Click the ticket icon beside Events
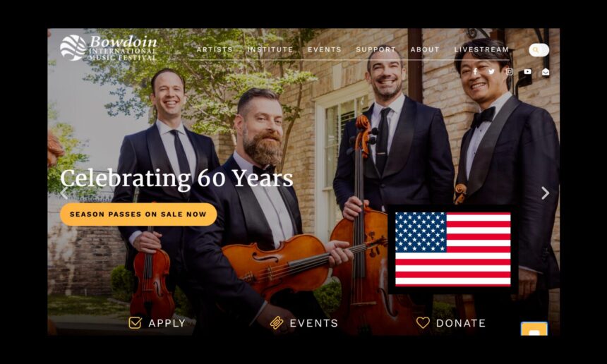Viewport: 607px width, 364px height. coord(277,322)
